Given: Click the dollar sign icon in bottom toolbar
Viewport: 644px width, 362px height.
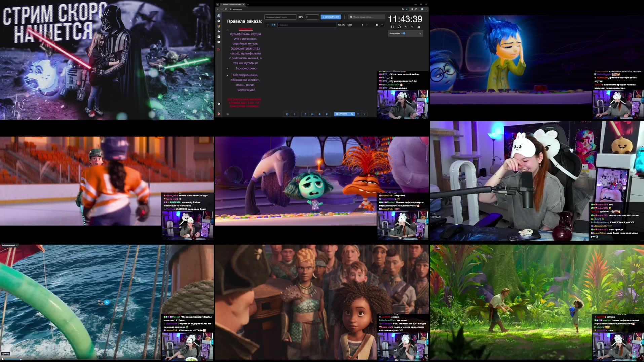Looking at the screenshot, I should click(294, 114).
